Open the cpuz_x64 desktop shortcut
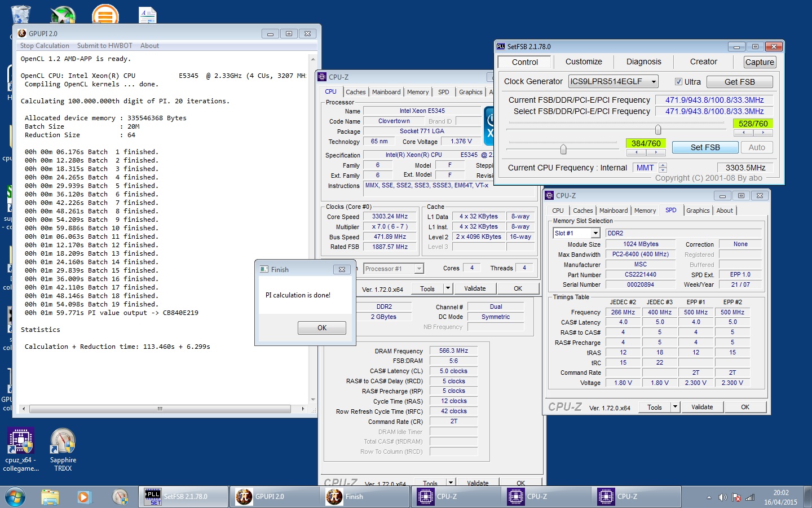This screenshot has width=812, height=508. click(x=20, y=449)
